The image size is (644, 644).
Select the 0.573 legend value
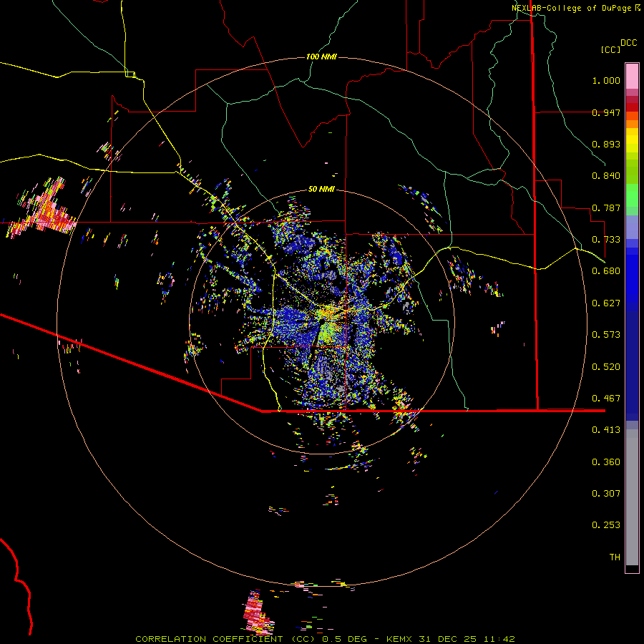[606, 335]
